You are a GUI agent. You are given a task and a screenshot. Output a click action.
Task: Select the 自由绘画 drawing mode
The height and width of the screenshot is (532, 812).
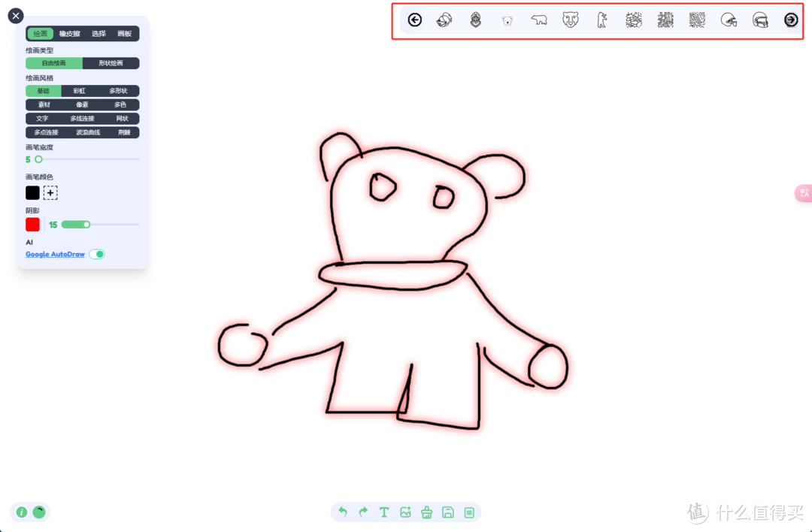(x=53, y=63)
